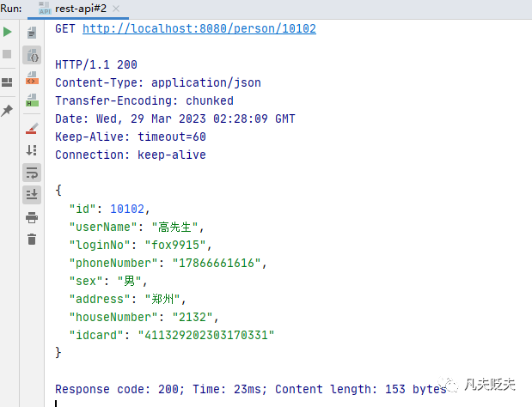Open the localhost:8080/person/10102 link
532x407 pixels.
point(199,29)
